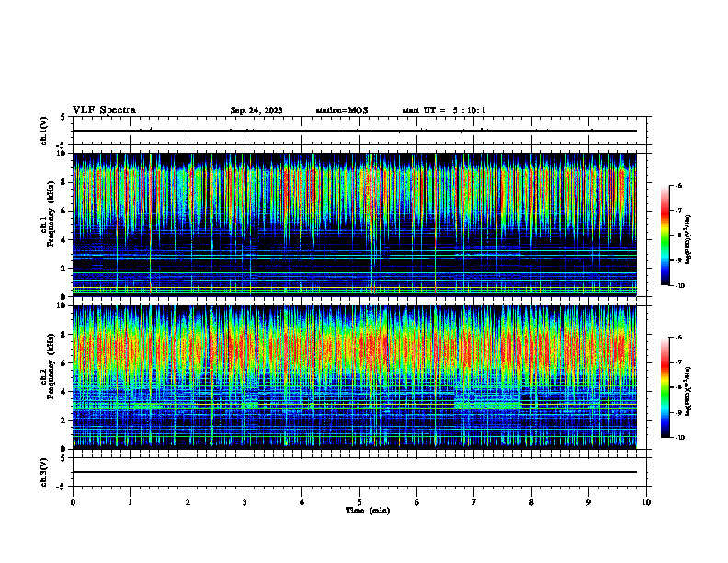Click the time axis tick label "3"
Screen dimensions: 728x563
[x=245, y=502]
